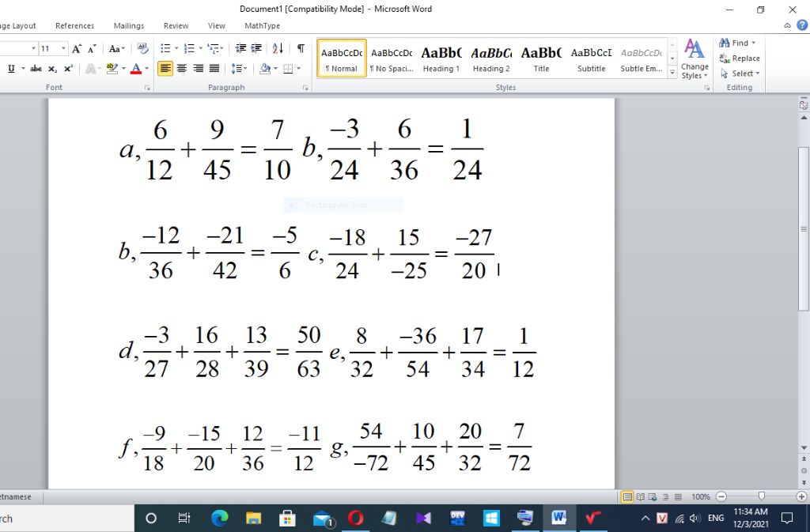Toggle Center alignment
This screenshot has height=532, width=810.
(182, 68)
